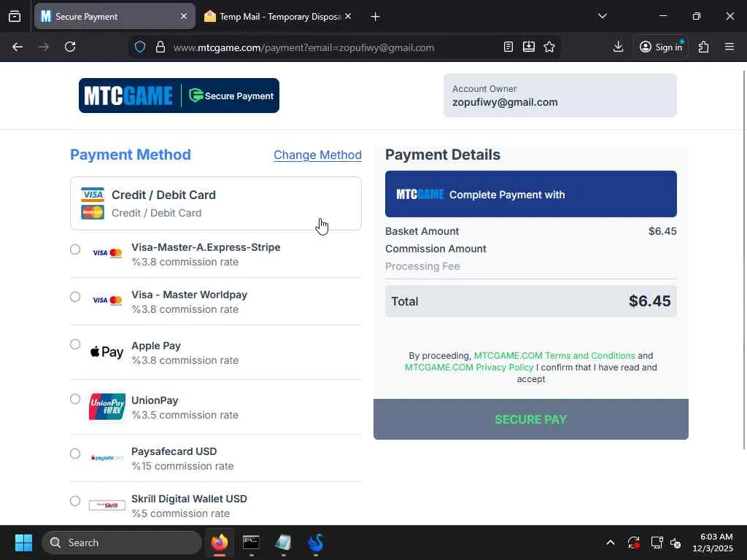The height and width of the screenshot is (560, 747).
Task: Open the Firefox hamburger application menu
Action: click(729, 47)
